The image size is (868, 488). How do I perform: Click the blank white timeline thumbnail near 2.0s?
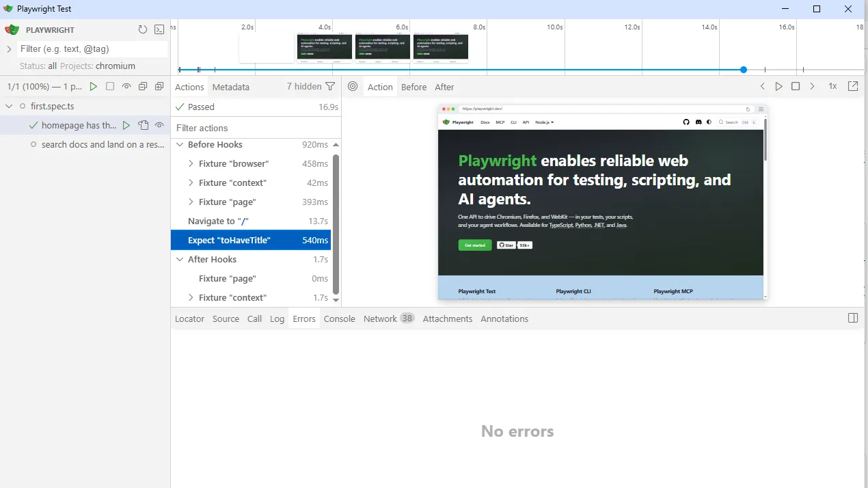(267, 47)
